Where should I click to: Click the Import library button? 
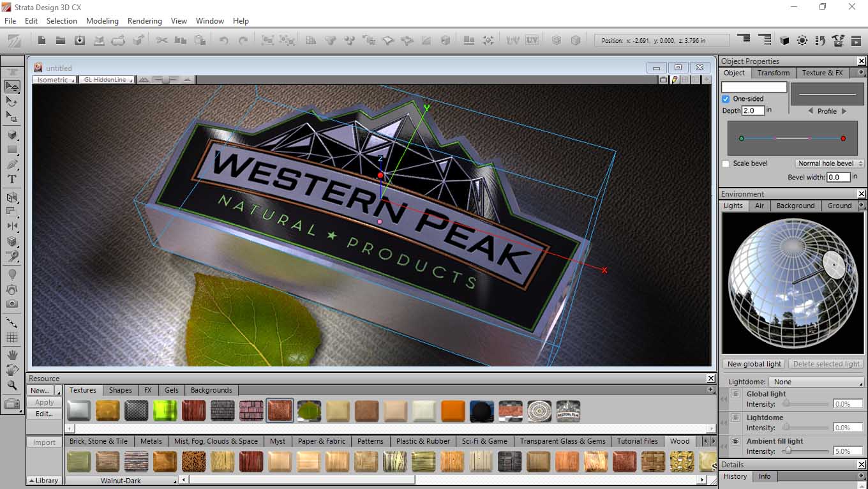(x=44, y=442)
